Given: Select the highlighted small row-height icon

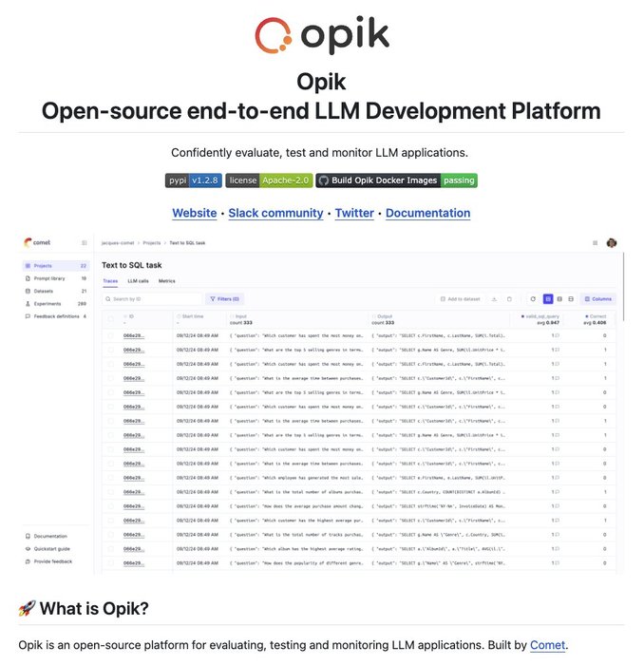Looking at the screenshot, I should 548,299.
